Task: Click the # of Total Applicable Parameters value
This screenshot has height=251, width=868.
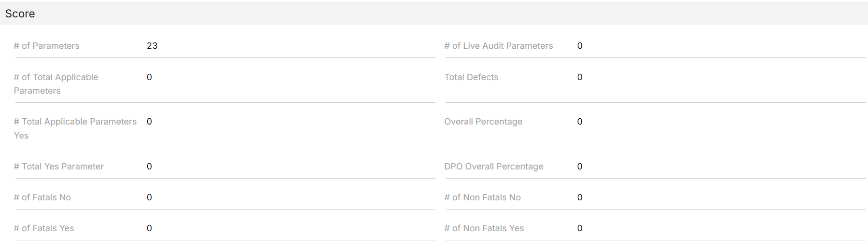Action: point(149,77)
